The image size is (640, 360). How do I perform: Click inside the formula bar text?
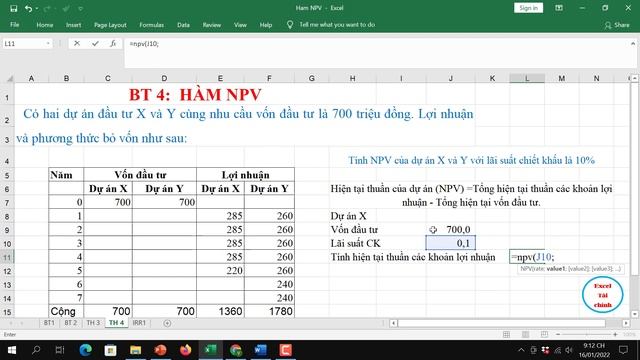pyautogui.click(x=144, y=44)
